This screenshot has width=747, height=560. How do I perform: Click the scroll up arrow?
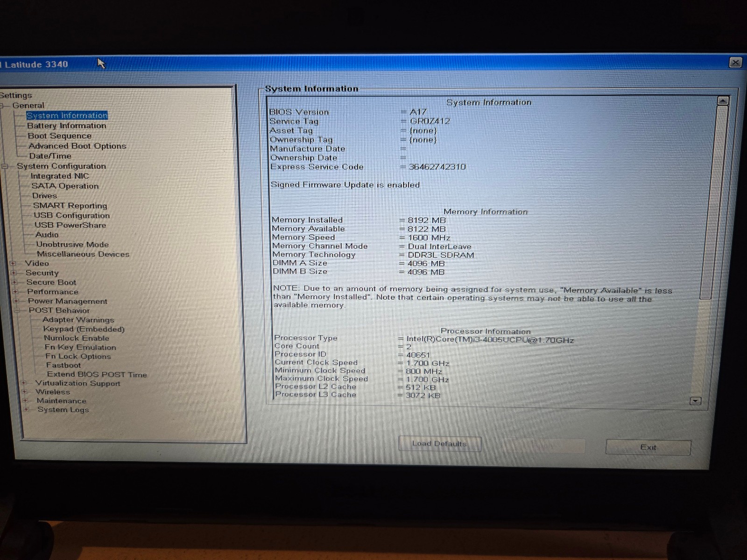[723, 101]
